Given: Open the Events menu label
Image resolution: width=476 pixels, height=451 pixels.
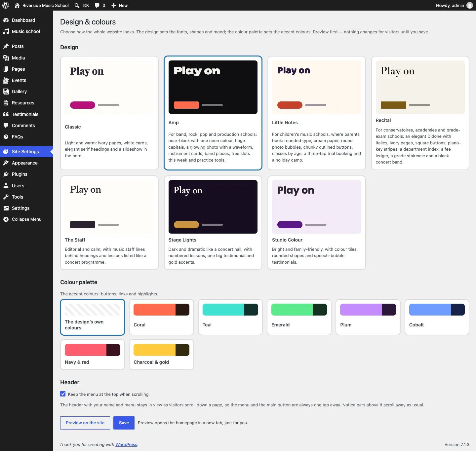Looking at the screenshot, I should pyautogui.click(x=19, y=80).
